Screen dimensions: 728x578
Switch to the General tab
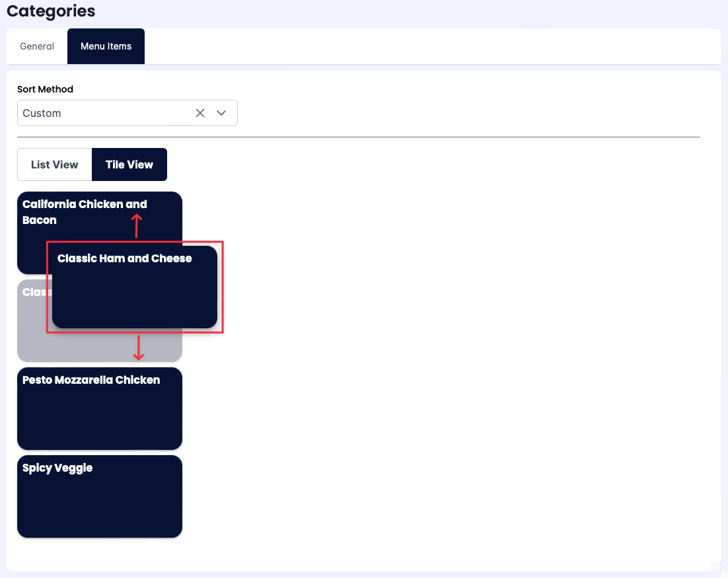tap(37, 46)
